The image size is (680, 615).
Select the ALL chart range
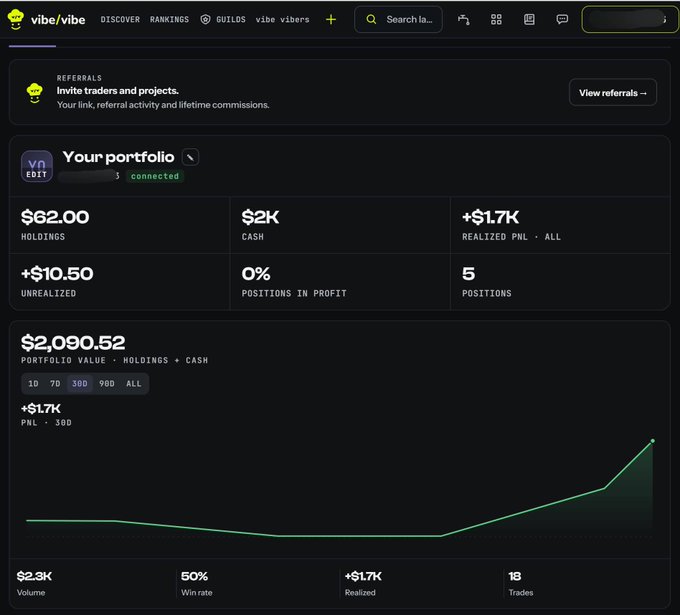coord(134,384)
